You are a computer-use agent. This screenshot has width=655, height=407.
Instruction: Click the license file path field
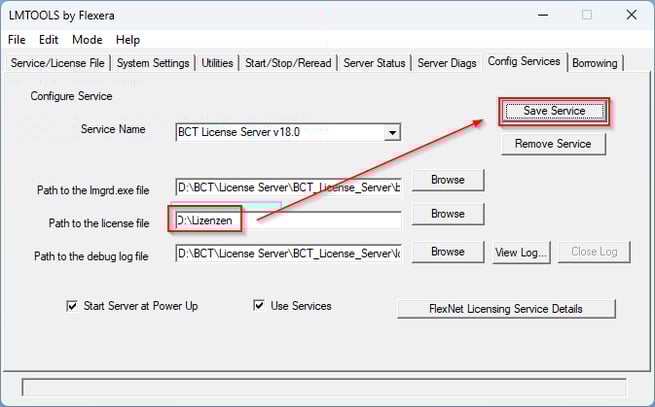coord(288,220)
